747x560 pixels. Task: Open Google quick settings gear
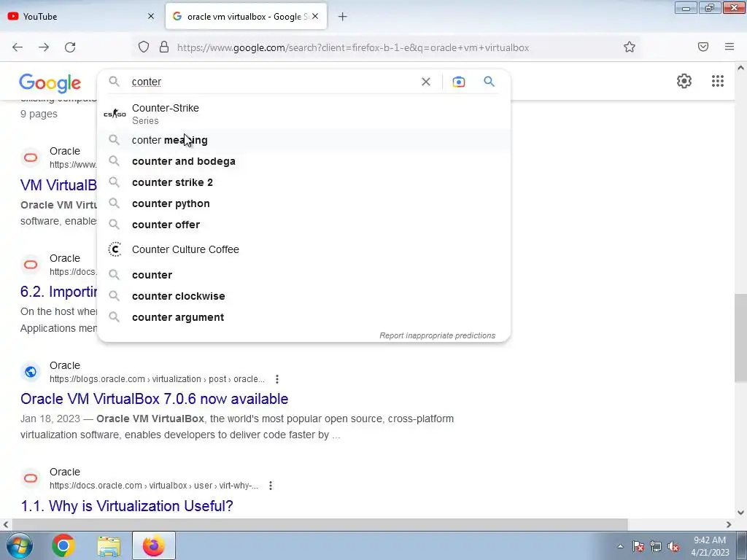pyautogui.click(x=684, y=81)
